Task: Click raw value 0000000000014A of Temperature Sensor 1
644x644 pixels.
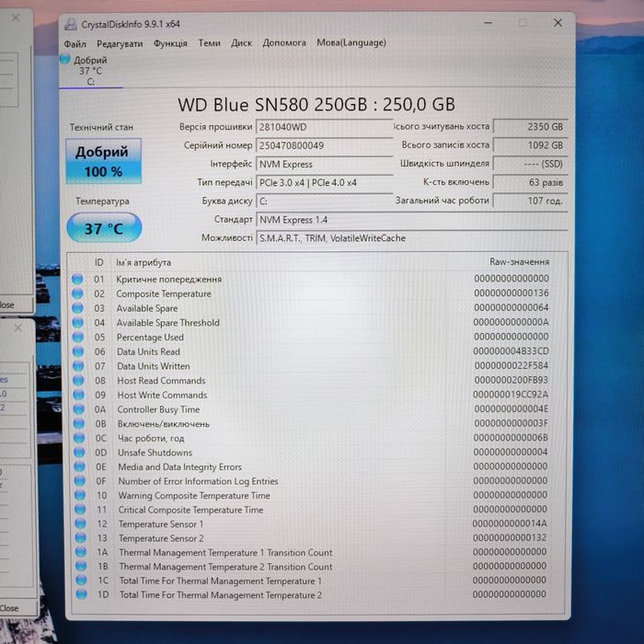Action: 510,523
